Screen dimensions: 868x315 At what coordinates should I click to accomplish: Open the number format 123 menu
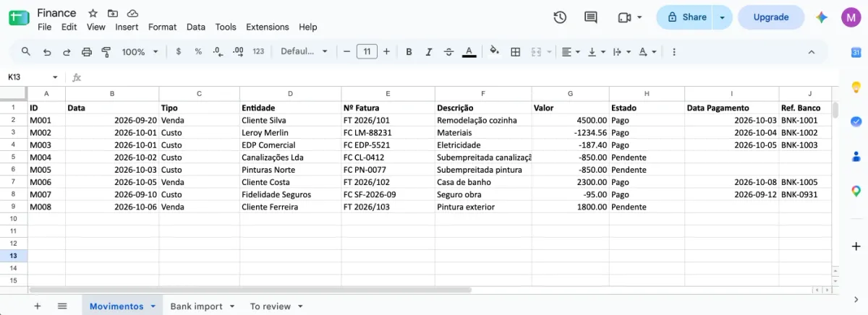258,52
